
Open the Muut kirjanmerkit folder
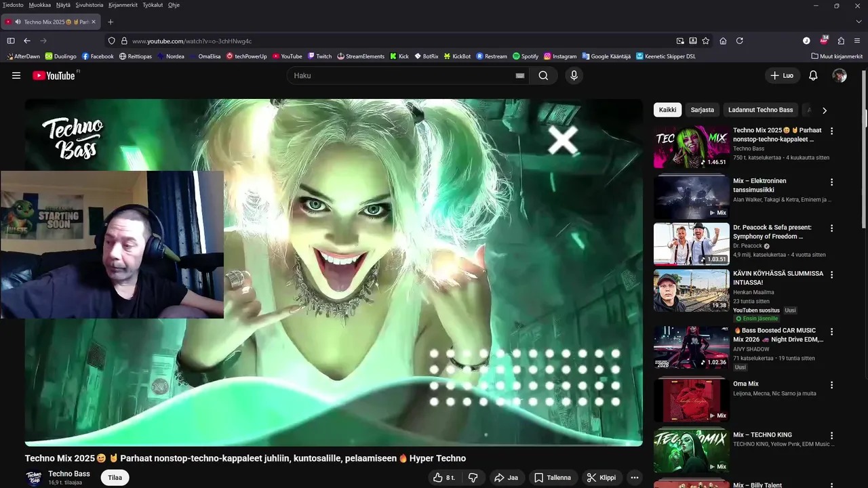[x=837, y=56]
